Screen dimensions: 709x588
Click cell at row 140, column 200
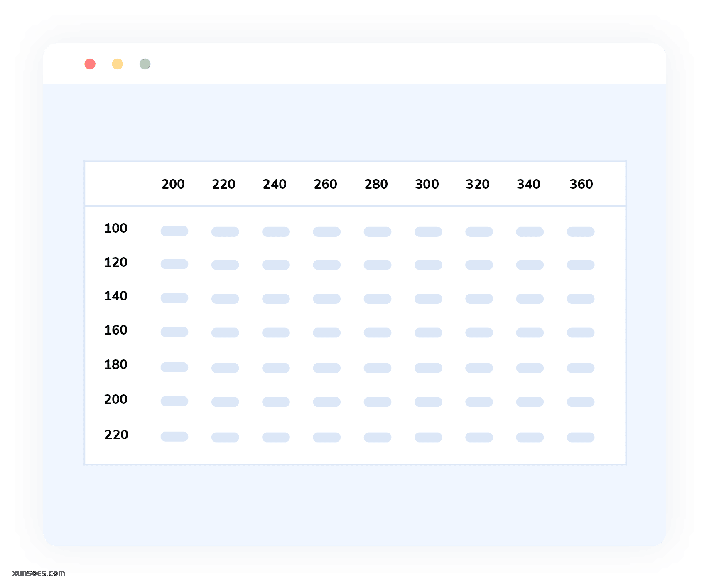click(174, 298)
